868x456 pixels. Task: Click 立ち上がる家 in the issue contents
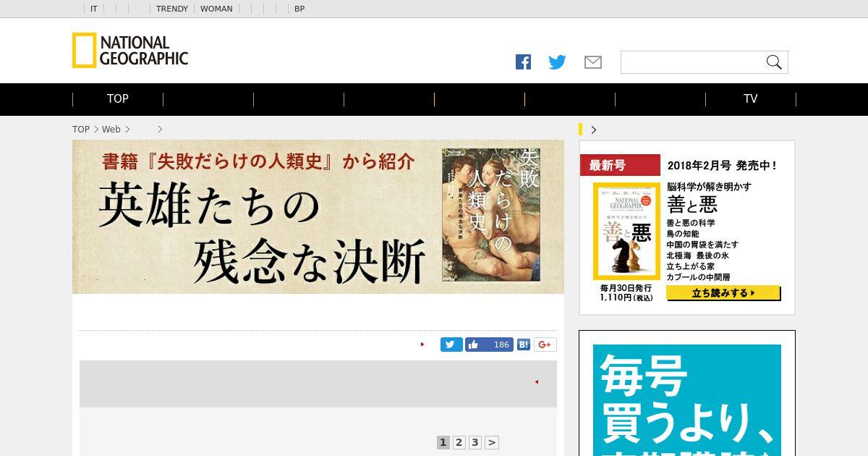click(x=690, y=266)
